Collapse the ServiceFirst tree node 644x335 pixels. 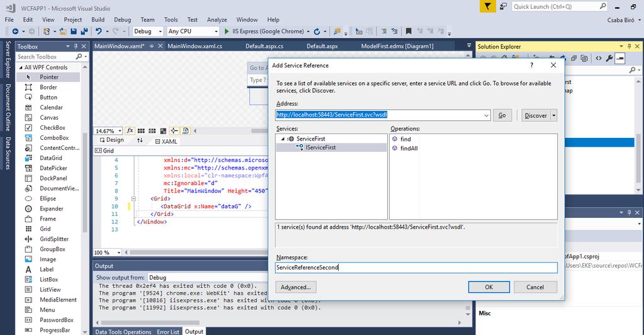click(x=283, y=139)
